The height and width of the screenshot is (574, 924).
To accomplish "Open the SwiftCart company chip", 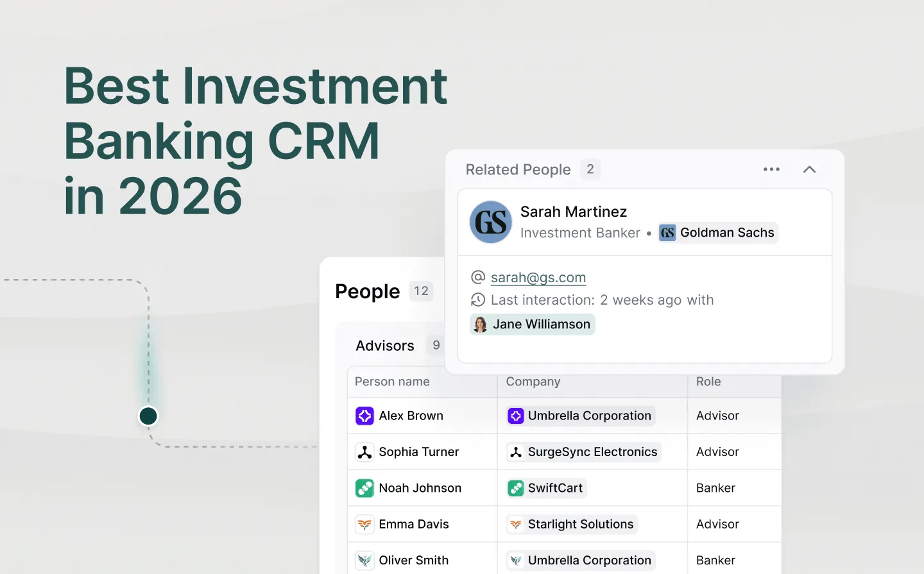I will pos(547,488).
